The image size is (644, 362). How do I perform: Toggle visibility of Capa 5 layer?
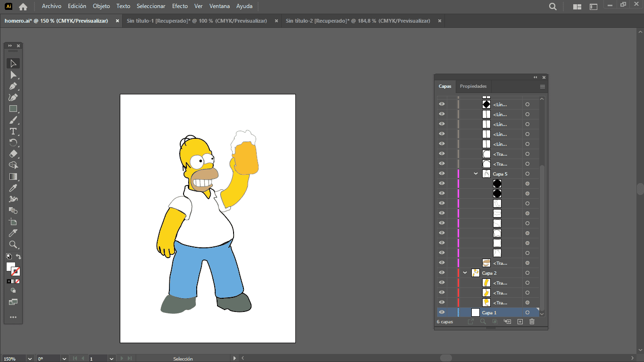[442, 174]
